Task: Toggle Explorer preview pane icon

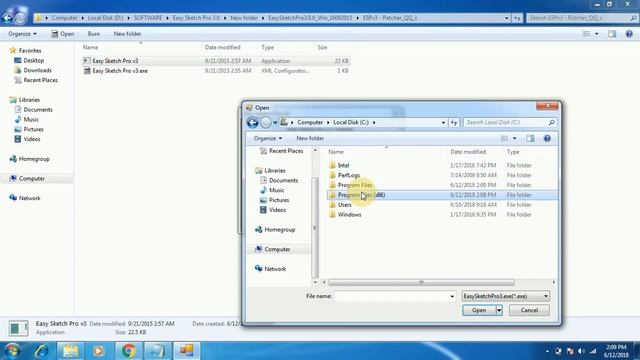Action: pyautogui.click(x=612, y=34)
